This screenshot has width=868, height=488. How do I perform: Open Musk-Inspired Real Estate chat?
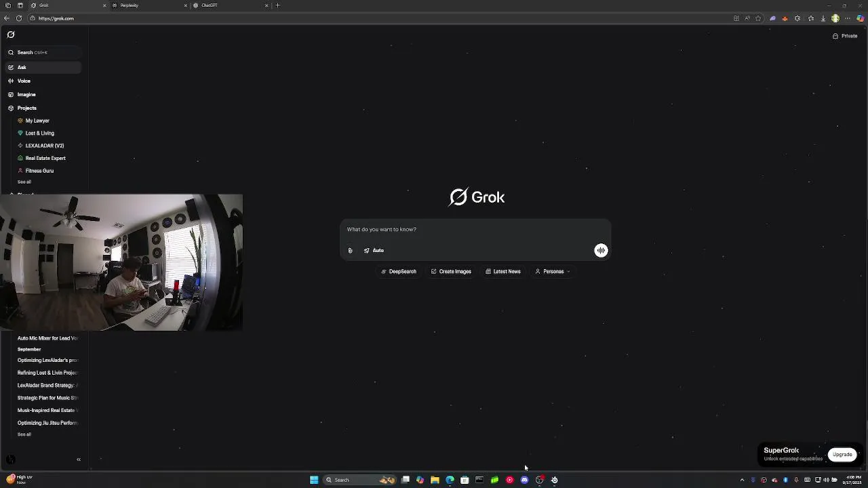point(47,410)
